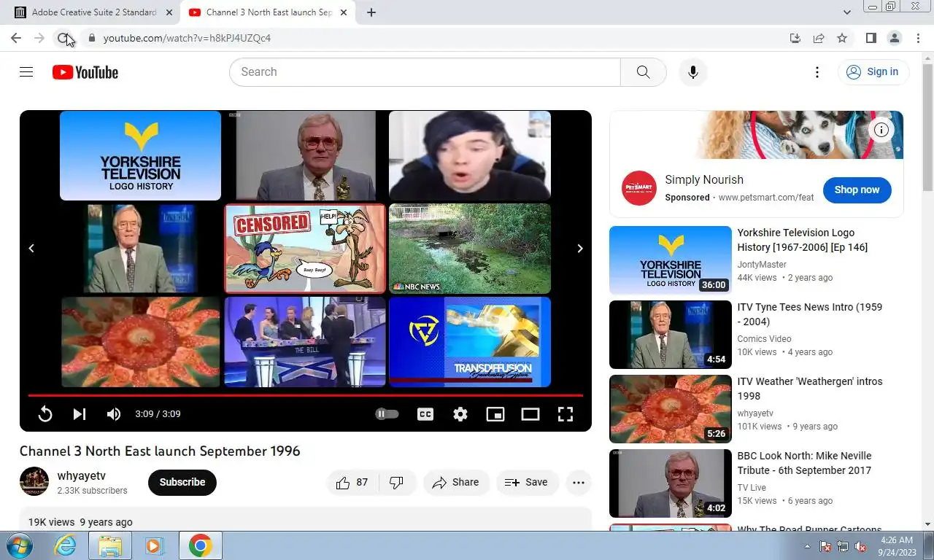934x560 pixels.
Task: Dislike the video
Action: [398, 482]
